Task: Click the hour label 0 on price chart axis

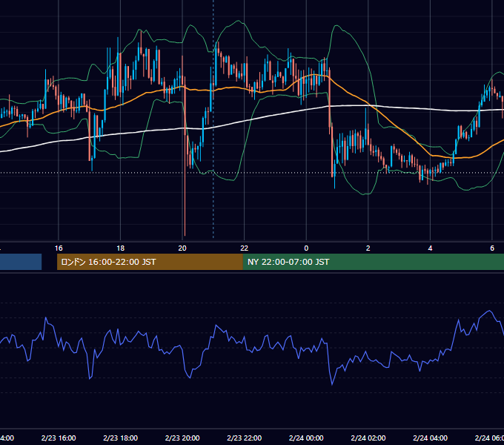Action: pyautogui.click(x=306, y=248)
